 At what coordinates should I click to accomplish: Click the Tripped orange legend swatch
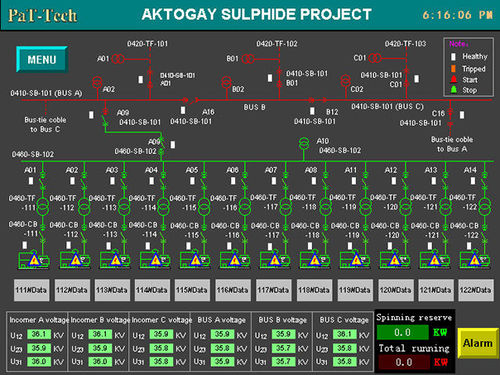[453, 69]
